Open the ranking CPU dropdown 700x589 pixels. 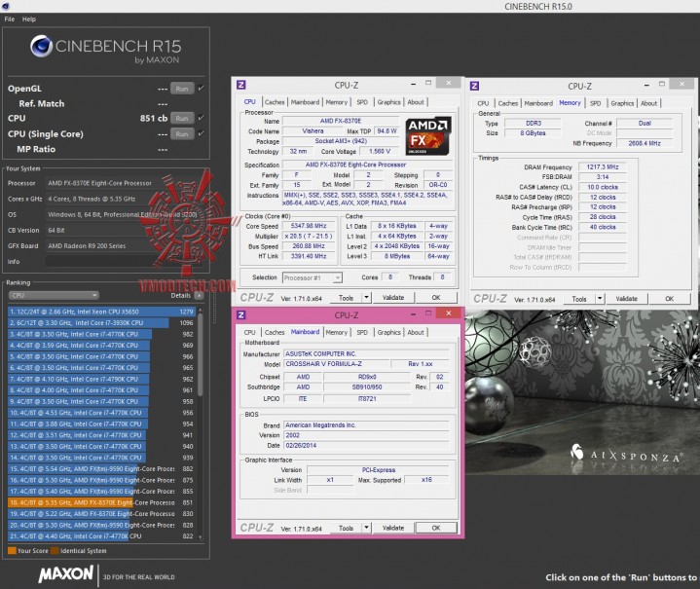click(54, 295)
